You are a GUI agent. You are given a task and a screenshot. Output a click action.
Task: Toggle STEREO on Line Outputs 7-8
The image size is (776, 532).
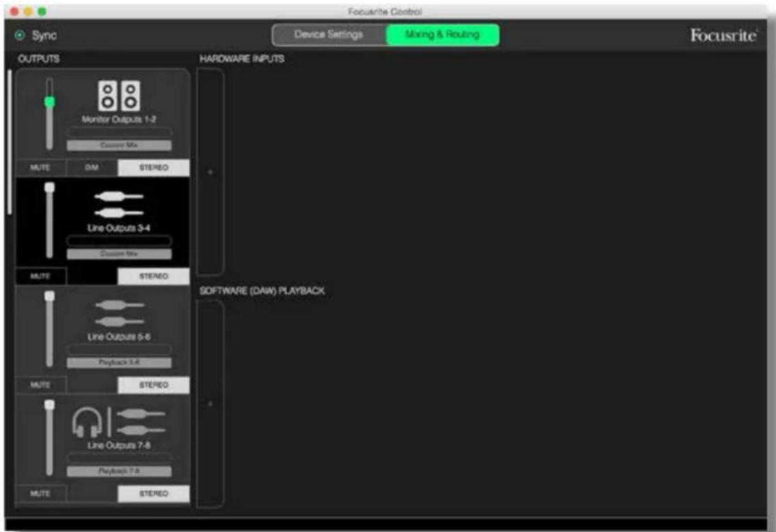(x=154, y=494)
